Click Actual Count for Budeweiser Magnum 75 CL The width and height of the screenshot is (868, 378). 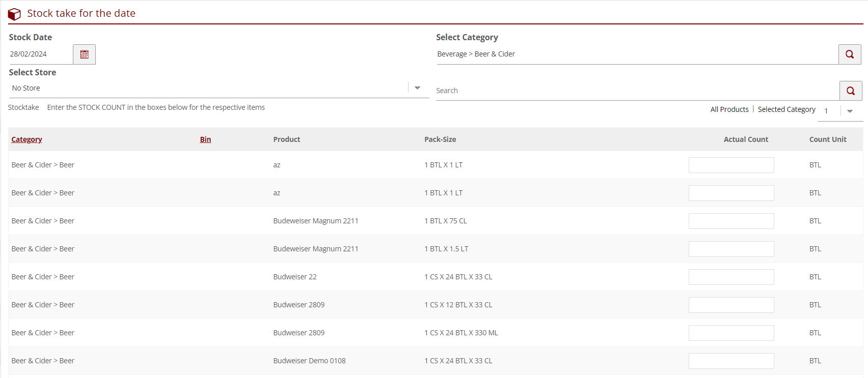point(731,221)
